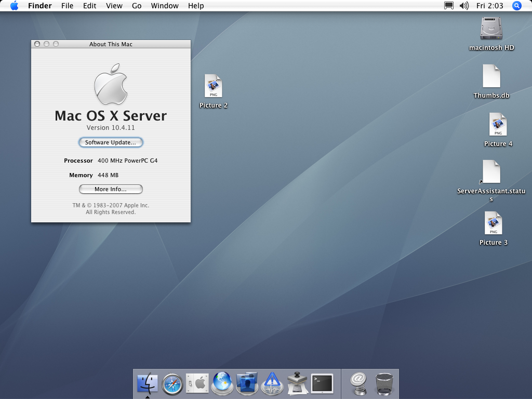Open the File menu
532x399 pixels.
[x=67, y=6]
